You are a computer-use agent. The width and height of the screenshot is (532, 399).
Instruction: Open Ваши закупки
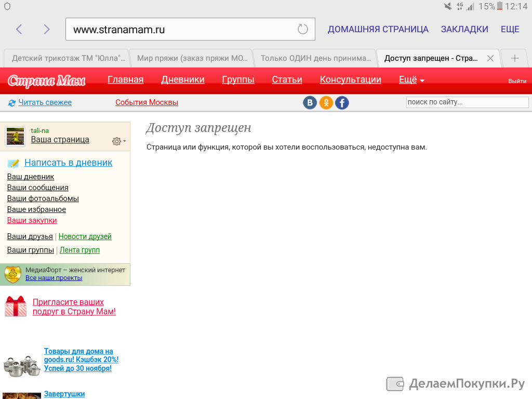[32, 220]
